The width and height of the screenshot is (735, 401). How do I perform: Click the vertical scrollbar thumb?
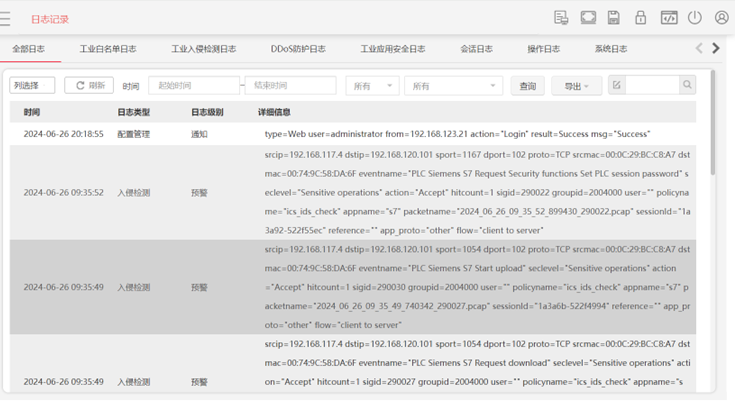tap(713, 123)
